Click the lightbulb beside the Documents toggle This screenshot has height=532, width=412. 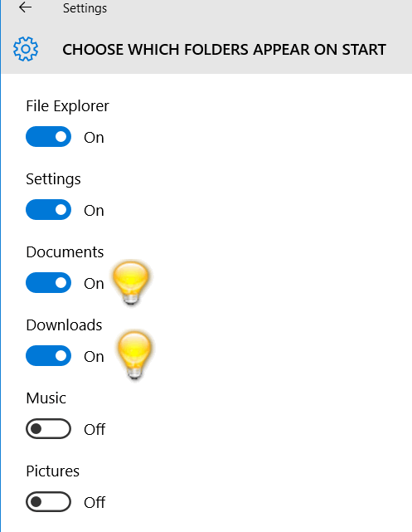coord(131,283)
